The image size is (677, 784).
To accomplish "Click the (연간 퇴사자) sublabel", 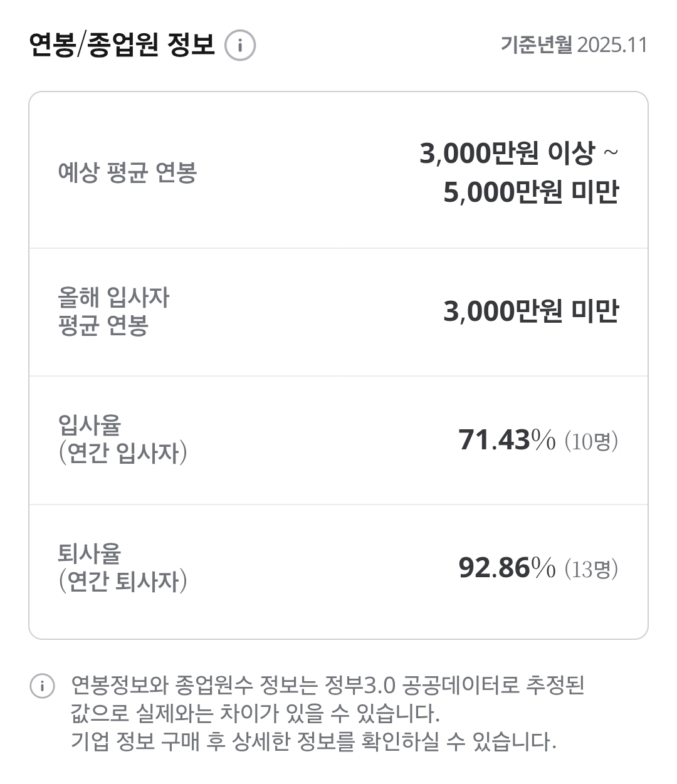I will point(123,581).
